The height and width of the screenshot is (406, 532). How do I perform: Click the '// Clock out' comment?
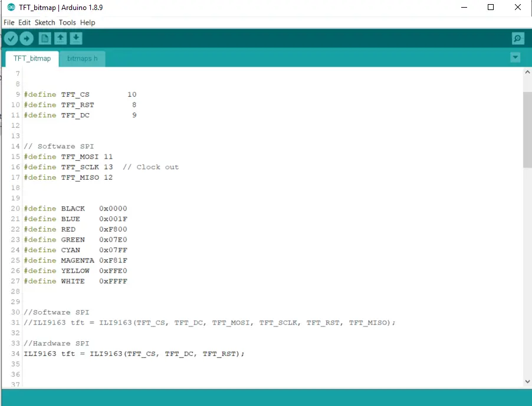click(x=150, y=167)
